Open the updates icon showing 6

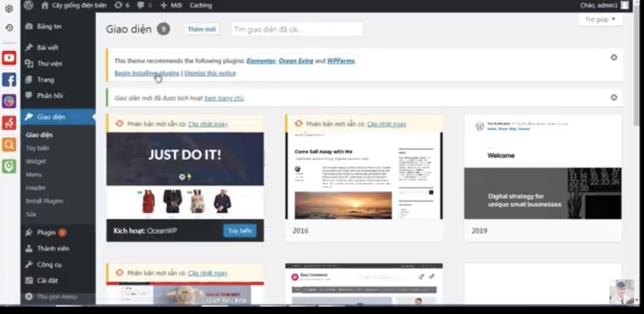[x=122, y=5]
